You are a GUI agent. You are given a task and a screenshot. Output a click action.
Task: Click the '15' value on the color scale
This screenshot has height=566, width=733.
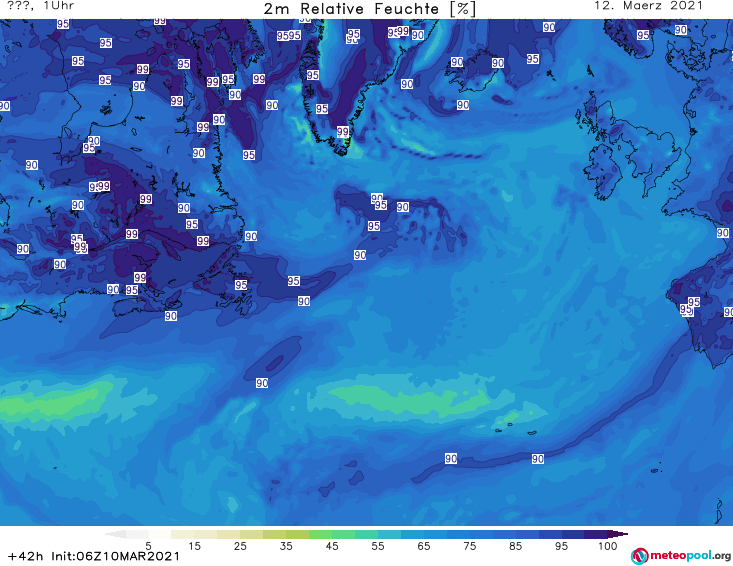194,546
